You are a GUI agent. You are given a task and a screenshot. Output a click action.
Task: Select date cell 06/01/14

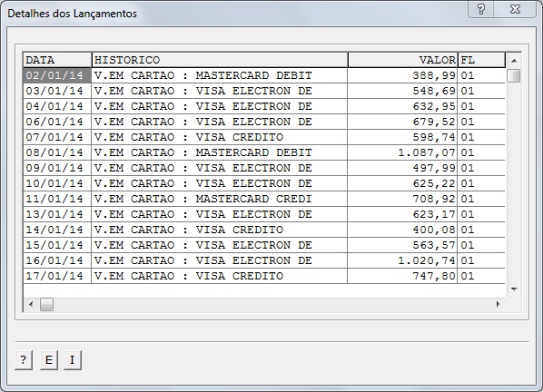coord(57,122)
